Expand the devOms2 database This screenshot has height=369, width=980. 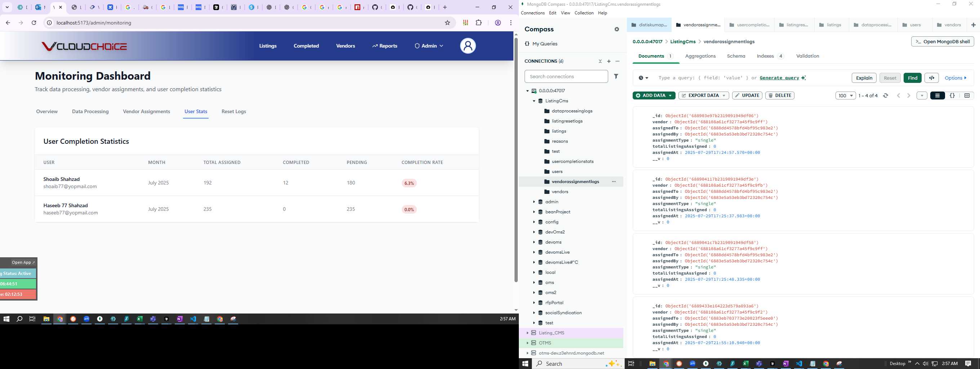[x=534, y=232]
